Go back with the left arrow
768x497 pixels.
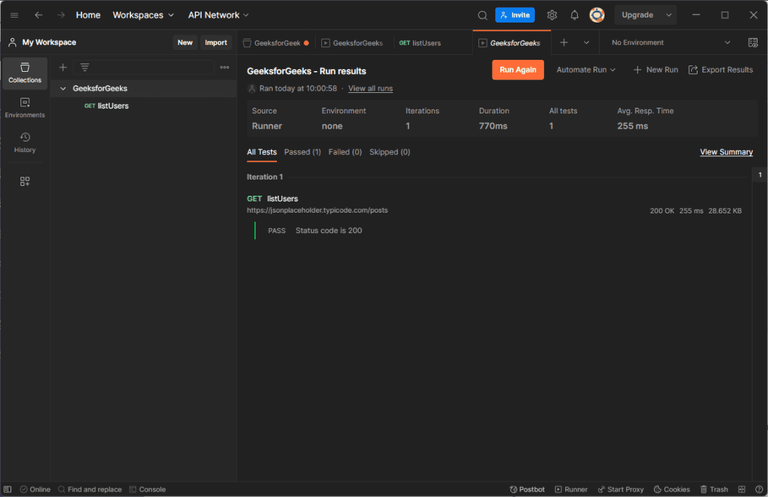point(38,15)
